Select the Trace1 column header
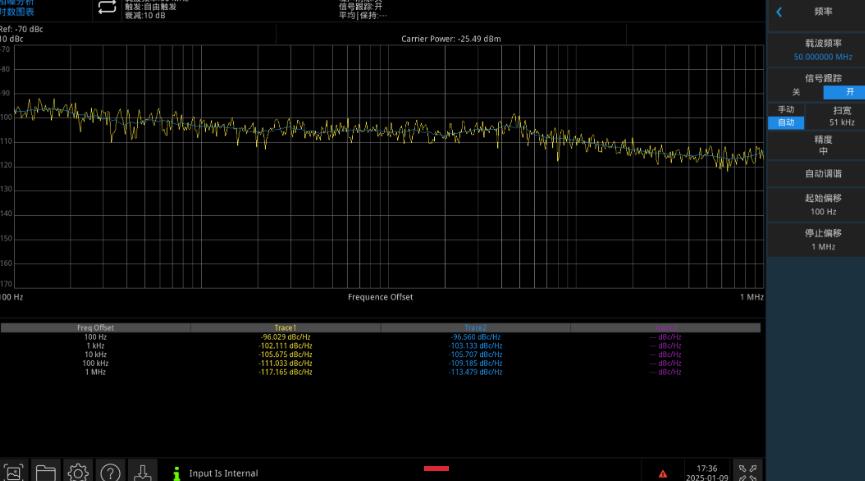 coord(286,328)
